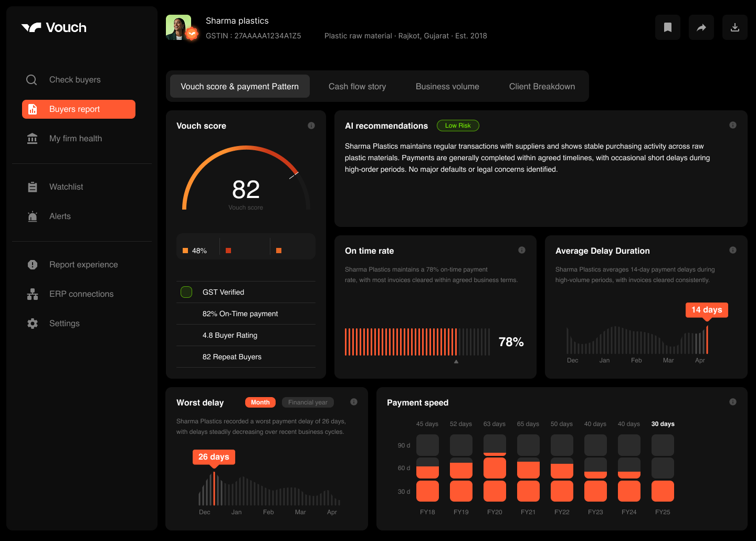The image size is (756, 541).
Task: Click the Report experience warning icon
Action: pyautogui.click(x=32, y=265)
